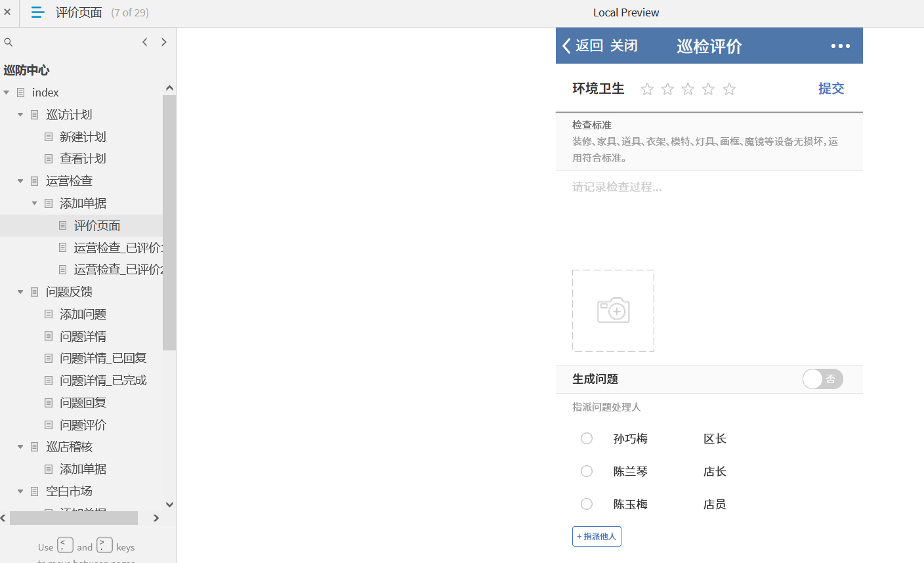The height and width of the screenshot is (563, 924).
Task: Select radio button for 陈玉梅
Action: (587, 504)
